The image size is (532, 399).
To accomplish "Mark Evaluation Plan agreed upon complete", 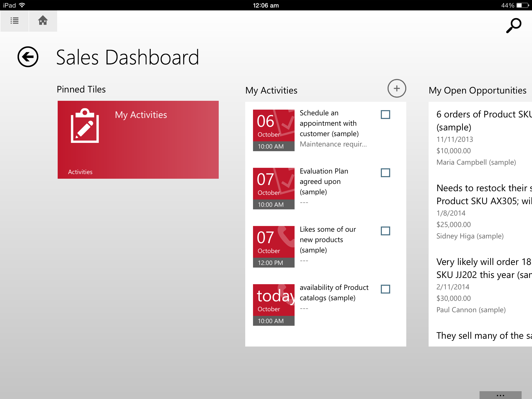I will [x=385, y=173].
